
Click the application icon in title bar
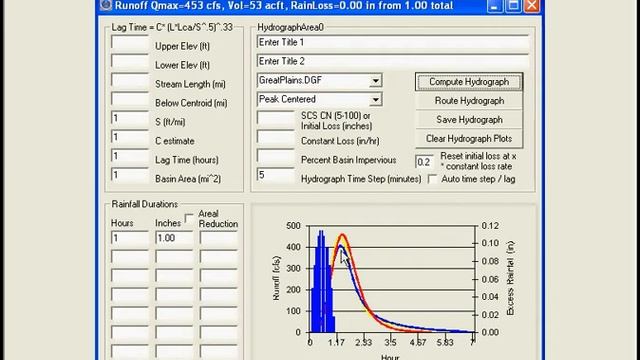click(106, 5)
